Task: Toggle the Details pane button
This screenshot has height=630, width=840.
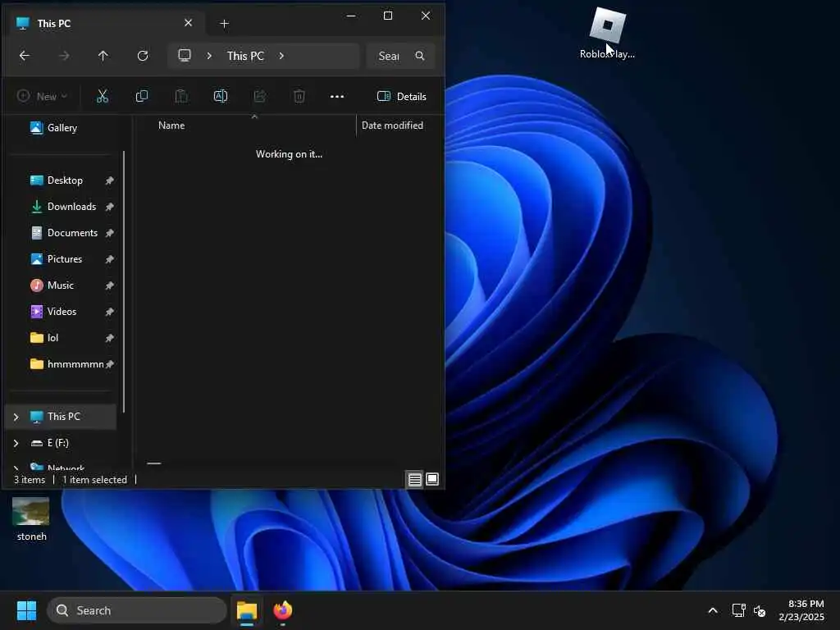Action: (x=402, y=97)
